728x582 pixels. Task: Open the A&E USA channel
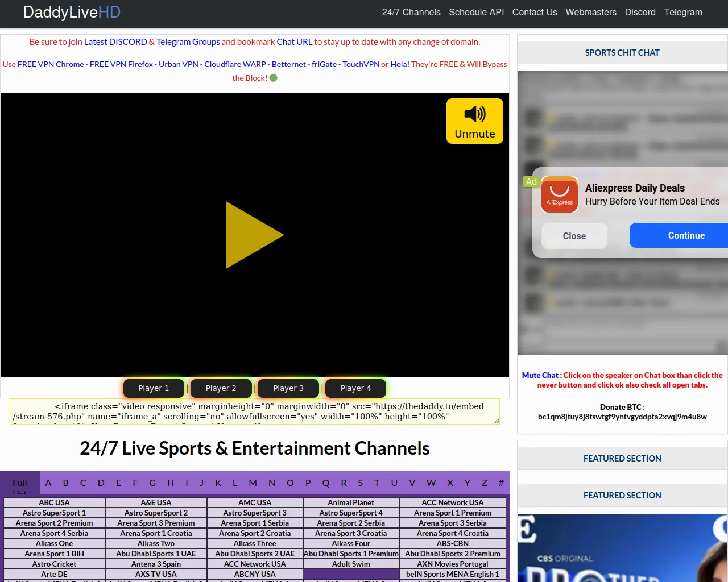coord(156,502)
